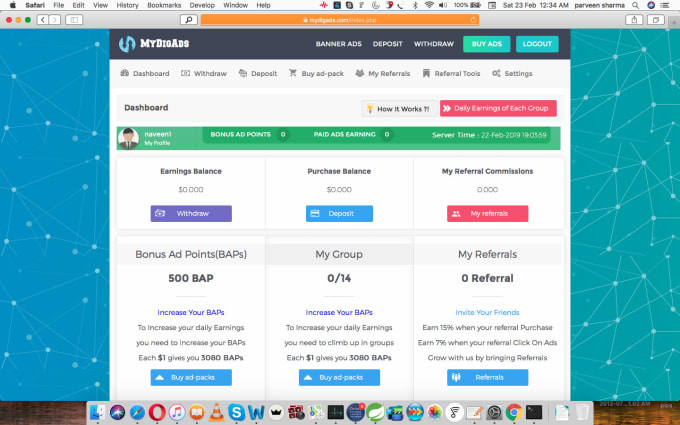Click the Wi-Fi status icon
The image size is (680, 425).
click(429, 5)
